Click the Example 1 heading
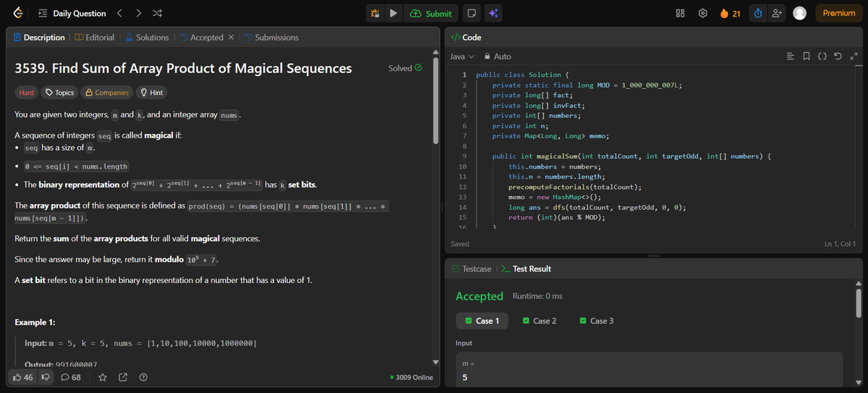The image size is (868, 393). point(35,322)
